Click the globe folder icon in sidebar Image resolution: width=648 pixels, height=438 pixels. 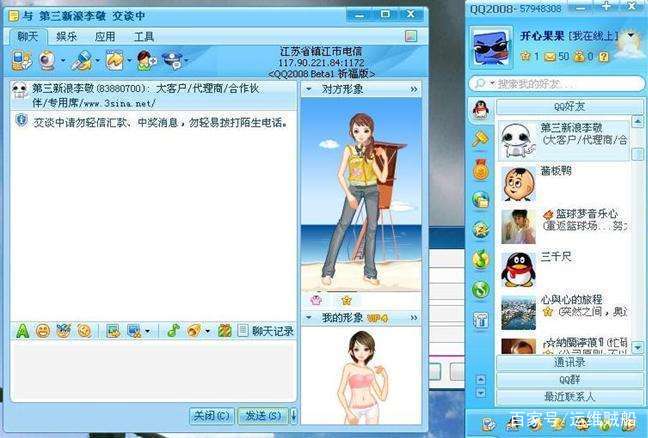click(x=481, y=200)
